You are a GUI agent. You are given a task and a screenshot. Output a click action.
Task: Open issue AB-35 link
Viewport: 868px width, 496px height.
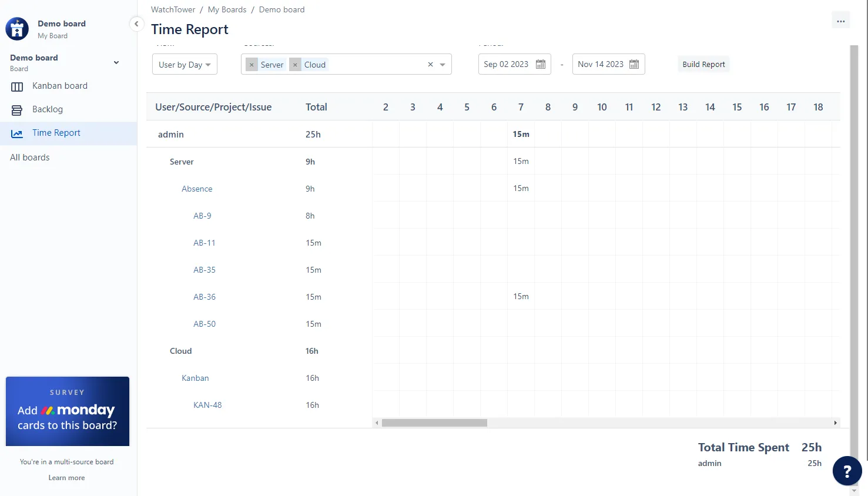205,270
